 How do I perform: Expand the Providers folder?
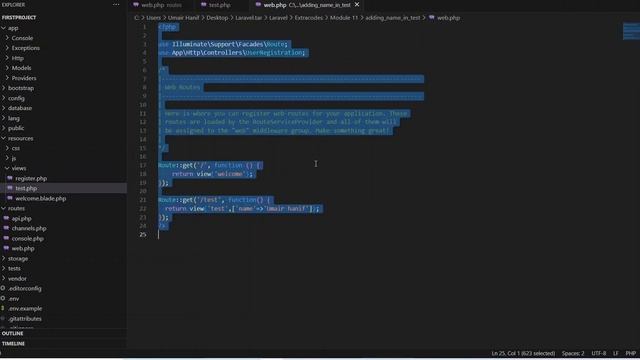tap(24, 78)
